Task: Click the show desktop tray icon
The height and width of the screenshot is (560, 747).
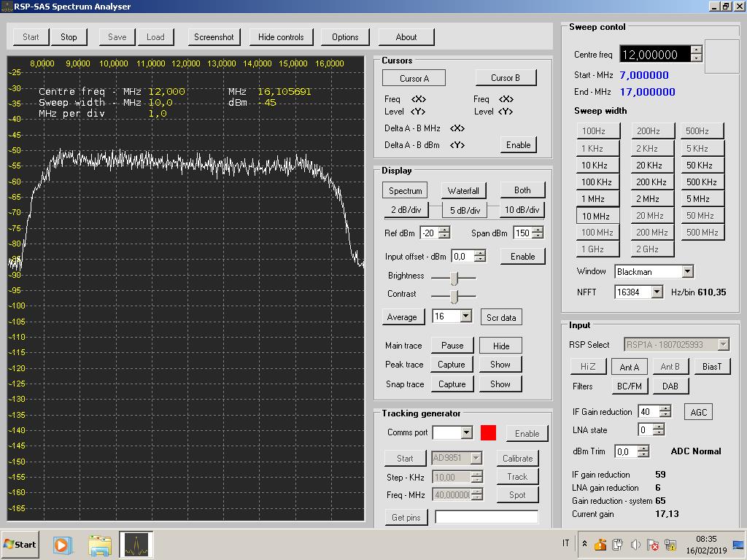Action: point(739,544)
